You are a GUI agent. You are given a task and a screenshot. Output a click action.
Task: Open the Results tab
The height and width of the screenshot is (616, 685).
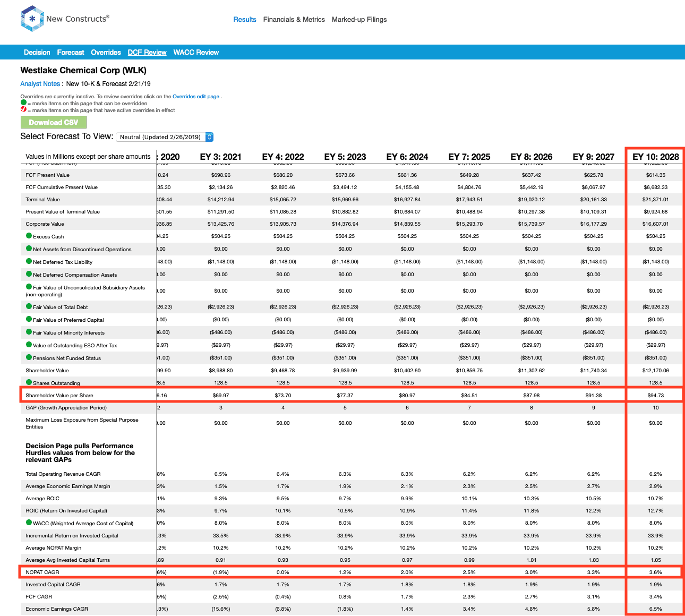point(245,20)
